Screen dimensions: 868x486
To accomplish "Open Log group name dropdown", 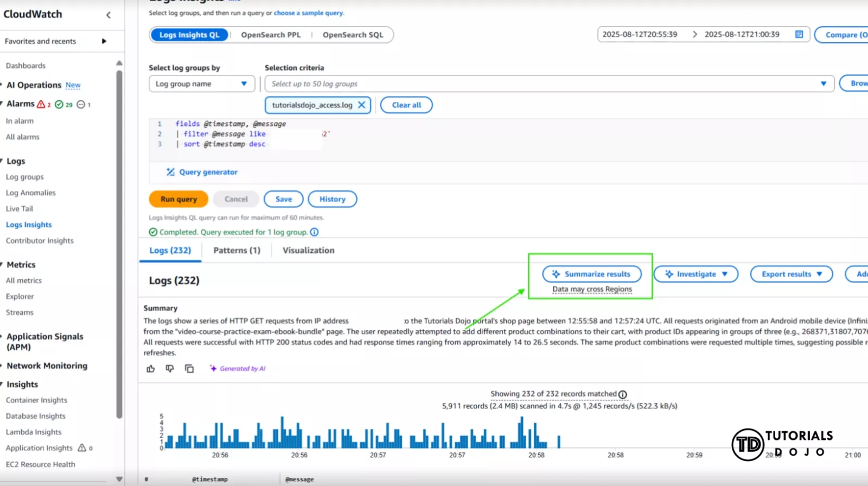I will point(202,84).
